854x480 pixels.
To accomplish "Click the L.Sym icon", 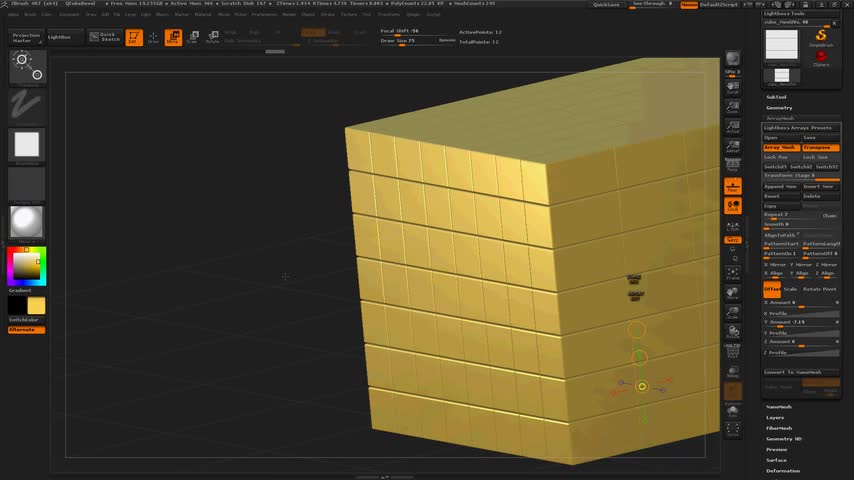I will [x=733, y=226].
